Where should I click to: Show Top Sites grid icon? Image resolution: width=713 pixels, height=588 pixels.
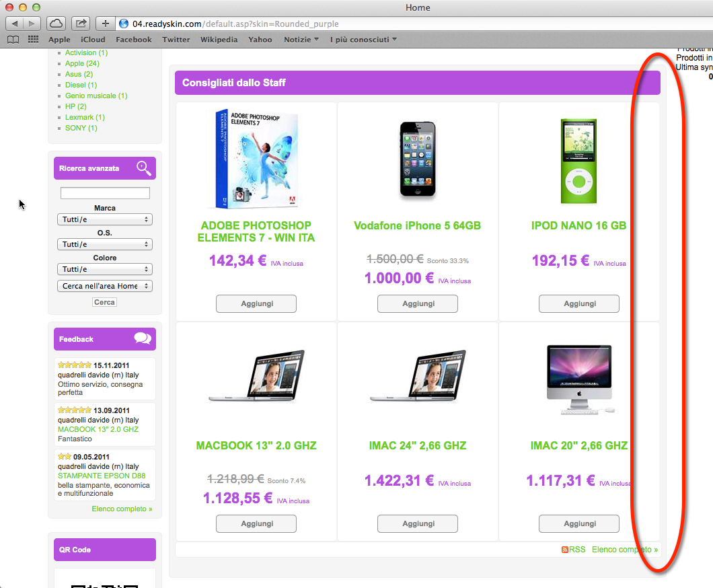pos(33,40)
